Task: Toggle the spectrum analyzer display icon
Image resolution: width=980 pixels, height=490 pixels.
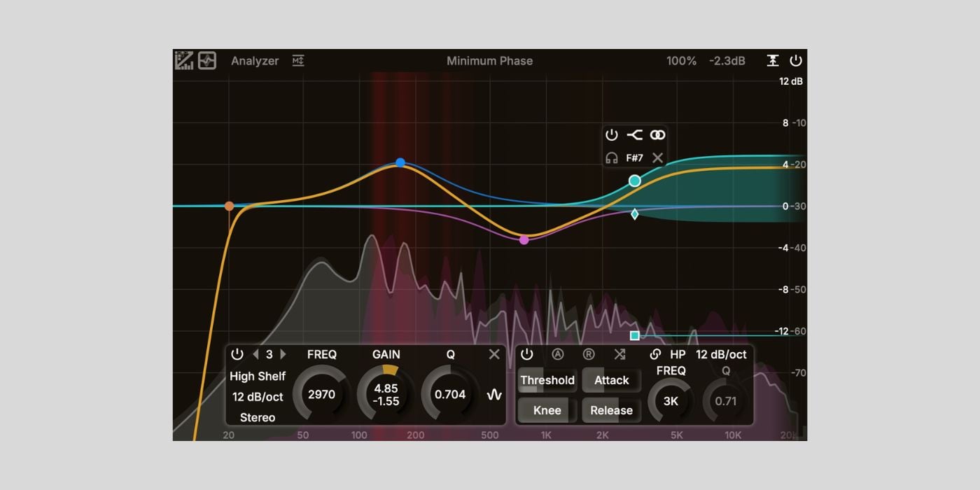Action: (x=185, y=60)
